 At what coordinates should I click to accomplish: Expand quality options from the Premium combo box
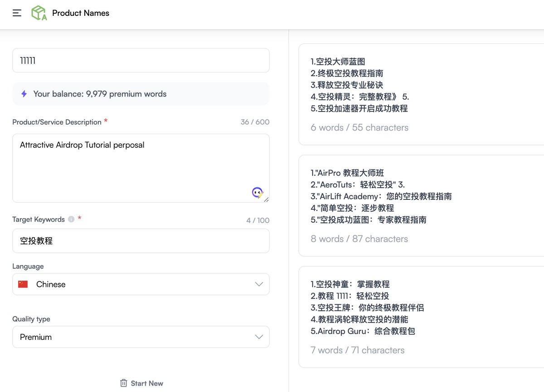point(141,337)
